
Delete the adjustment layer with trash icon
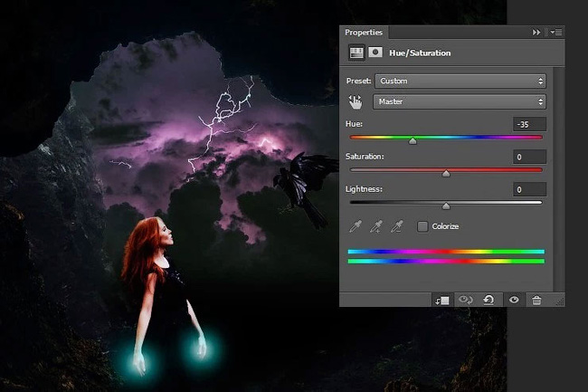[536, 300]
